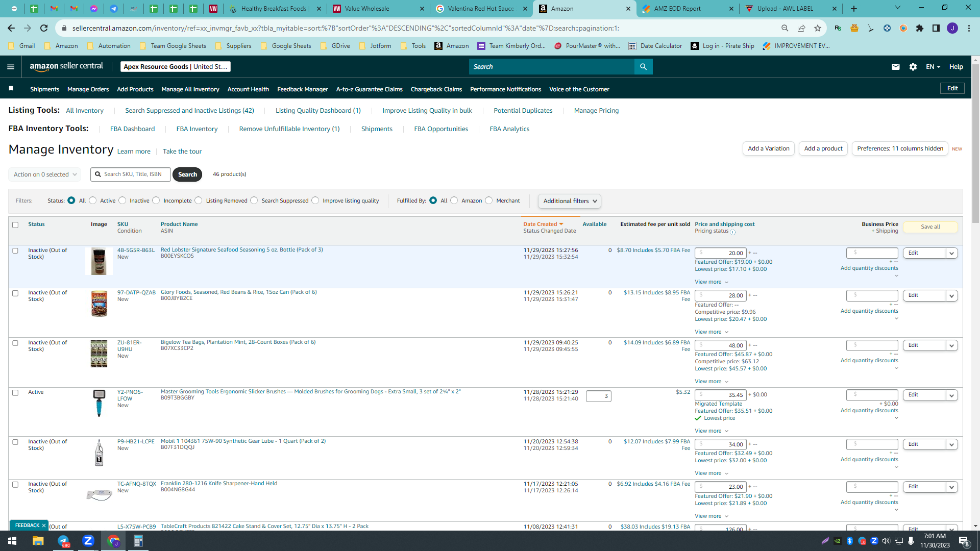Check the Master Grooming Tools row checkbox
Image resolution: width=980 pixels, height=551 pixels.
coord(15,392)
